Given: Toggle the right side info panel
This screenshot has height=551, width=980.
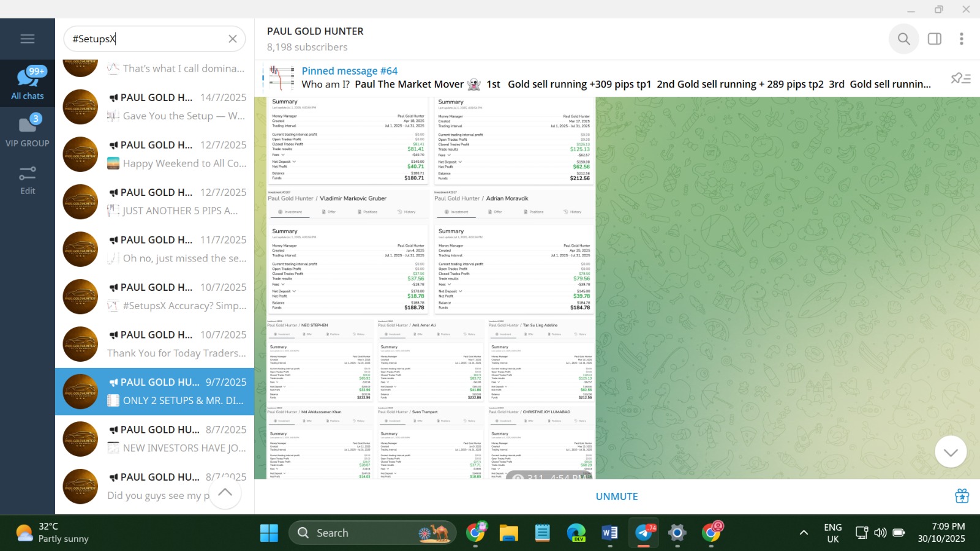Looking at the screenshot, I should pos(935,39).
